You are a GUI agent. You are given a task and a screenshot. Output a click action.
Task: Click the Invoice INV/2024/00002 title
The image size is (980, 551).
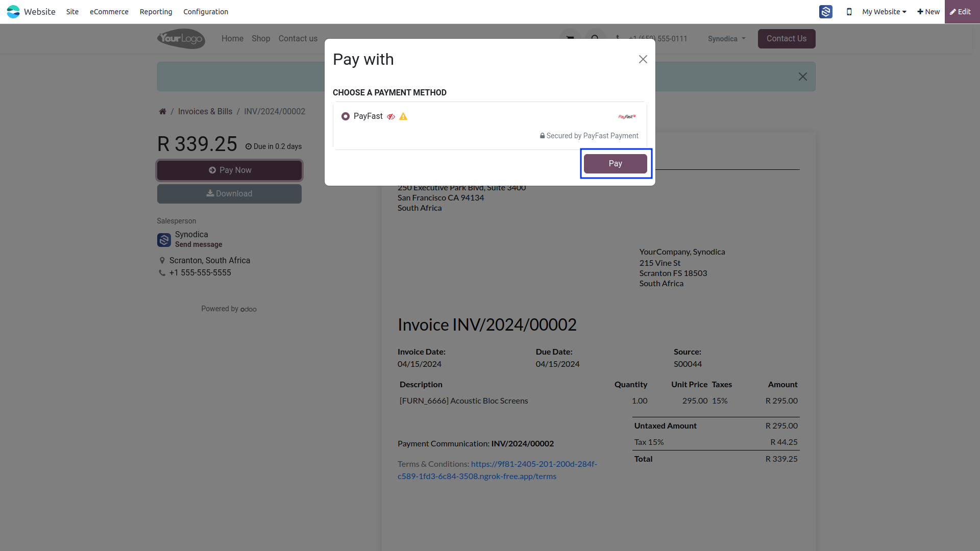coord(487,325)
